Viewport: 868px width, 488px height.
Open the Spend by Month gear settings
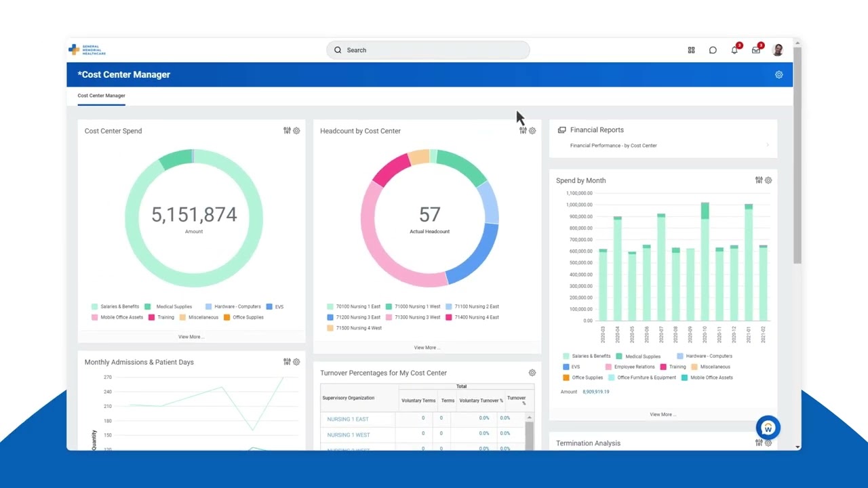coord(768,180)
